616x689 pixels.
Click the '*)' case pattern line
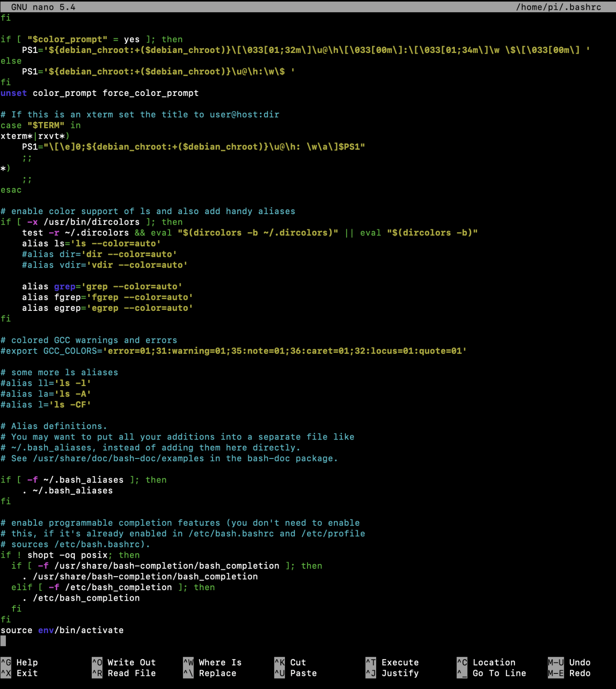5,168
